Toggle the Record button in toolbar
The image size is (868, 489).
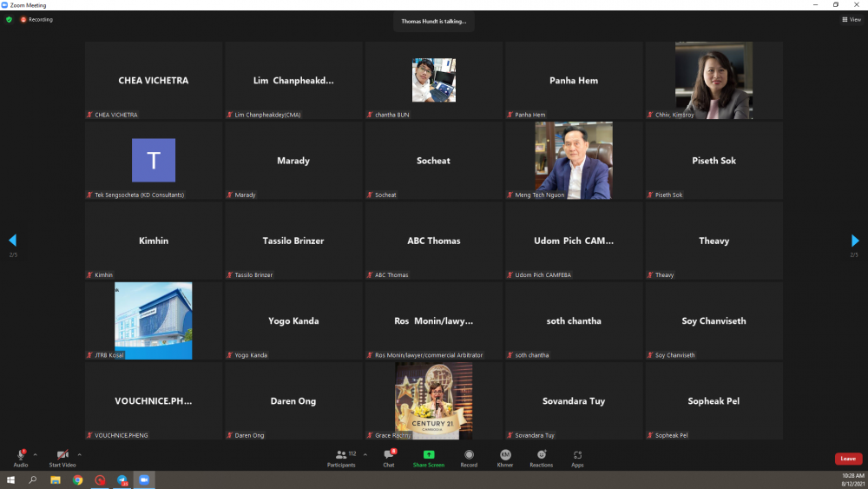[x=469, y=457]
